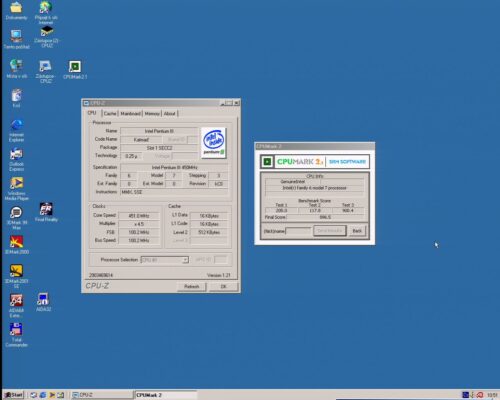Viewport: 500px width, 400px height.
Task: Select the Místa v síti desktop icon
Action: 16,69
